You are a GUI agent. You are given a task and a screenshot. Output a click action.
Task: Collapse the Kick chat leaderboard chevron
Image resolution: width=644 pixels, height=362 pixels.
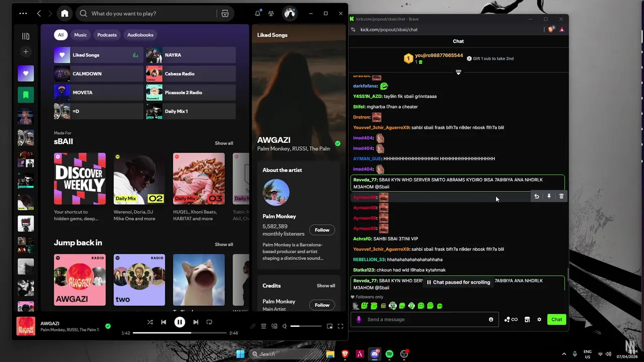coord(458,72)
